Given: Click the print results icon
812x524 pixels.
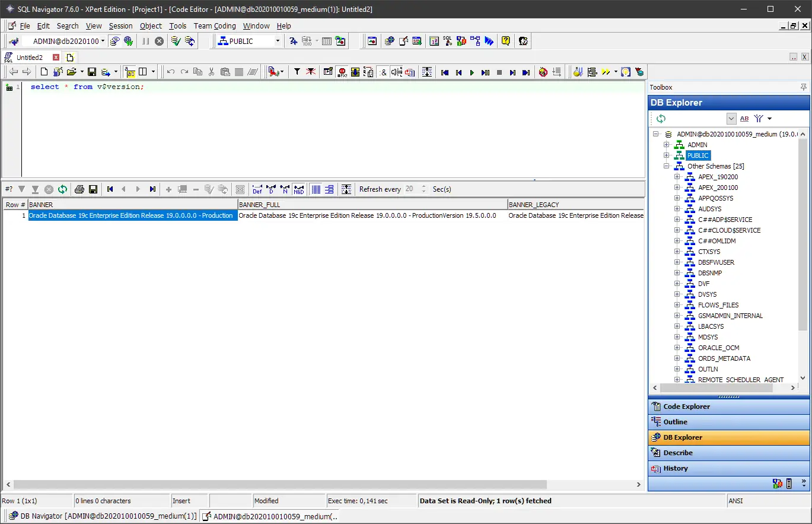Looking at the screenshot, I should tap(79, 189).
